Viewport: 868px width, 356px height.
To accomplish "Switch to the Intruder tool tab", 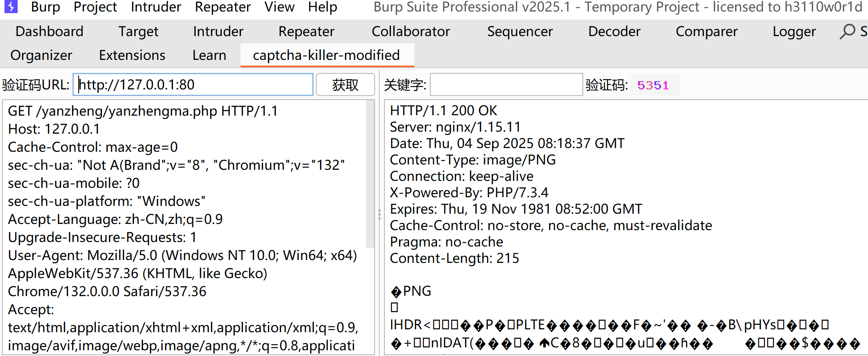I will pos(218,32).
